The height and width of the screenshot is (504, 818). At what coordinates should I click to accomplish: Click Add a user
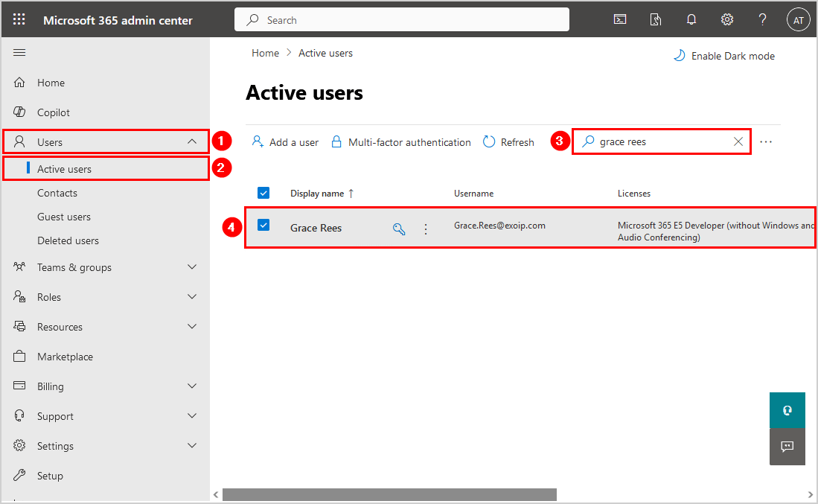click(x=285, y=142)
